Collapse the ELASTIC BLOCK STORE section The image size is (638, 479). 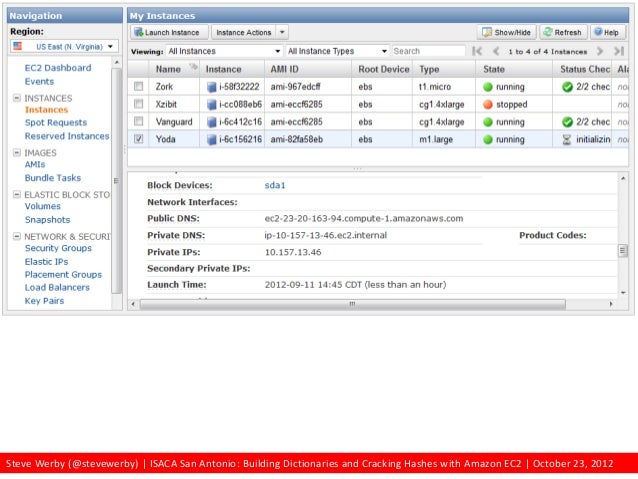click(x=17, y=194)
